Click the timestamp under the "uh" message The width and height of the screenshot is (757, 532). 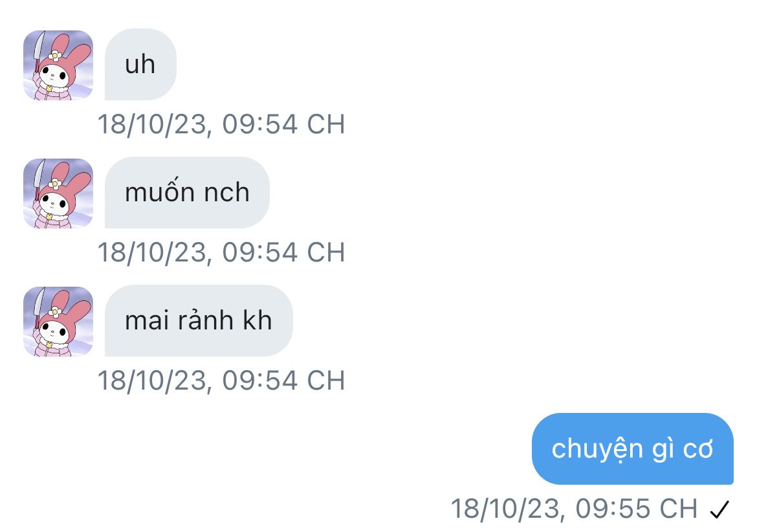[x=221, y=124]
